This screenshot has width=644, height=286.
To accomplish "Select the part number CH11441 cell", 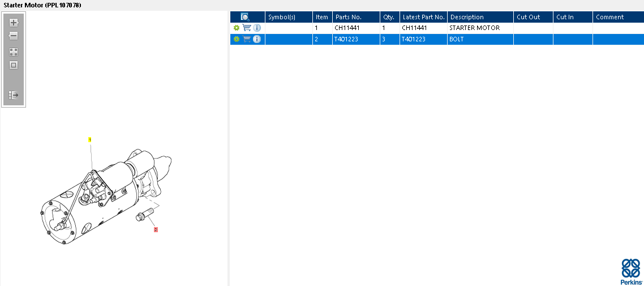I will coord(356,28).
